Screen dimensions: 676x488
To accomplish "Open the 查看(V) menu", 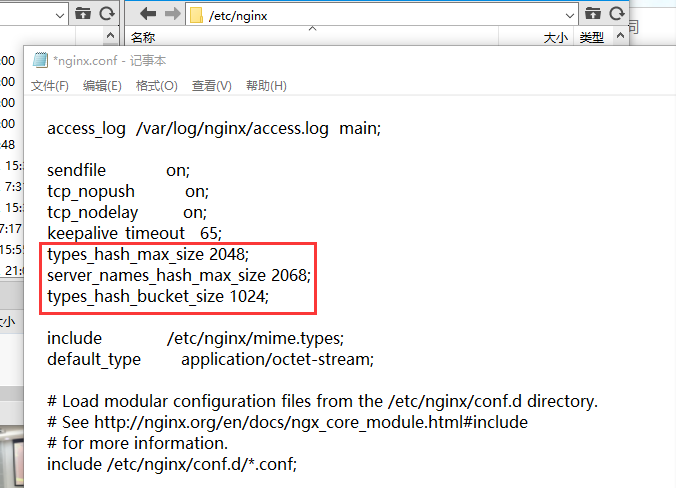I will click(x=211, y=86).
